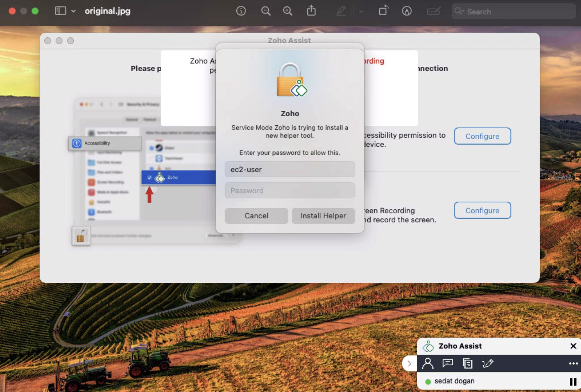Expand the Zoho Assist widget side arrow
The height and width of the screenshot is (392, 581).
(x=409, y=363)
